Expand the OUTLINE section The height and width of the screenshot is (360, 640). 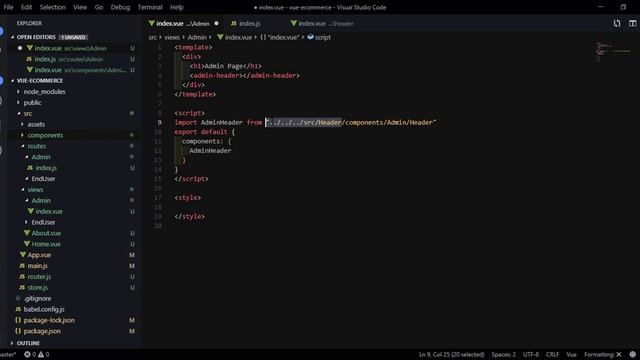coord(28,343)
